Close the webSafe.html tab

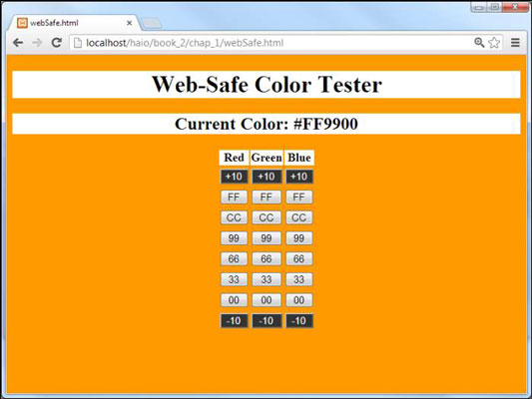pos(130,23)
